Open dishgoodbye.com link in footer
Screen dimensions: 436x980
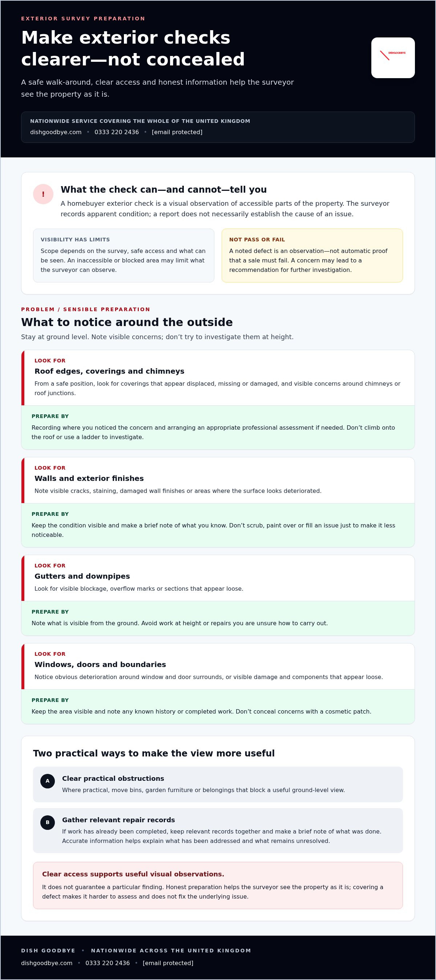pyautogui.click(x=47, y=963)
